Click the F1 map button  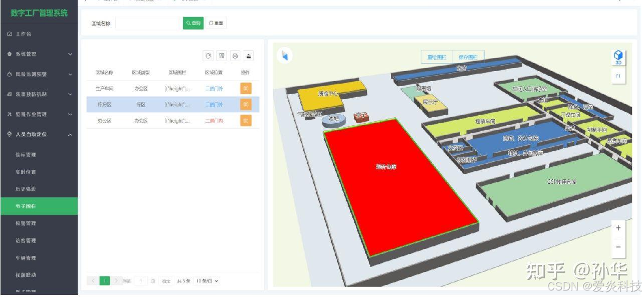click(618, 76)
